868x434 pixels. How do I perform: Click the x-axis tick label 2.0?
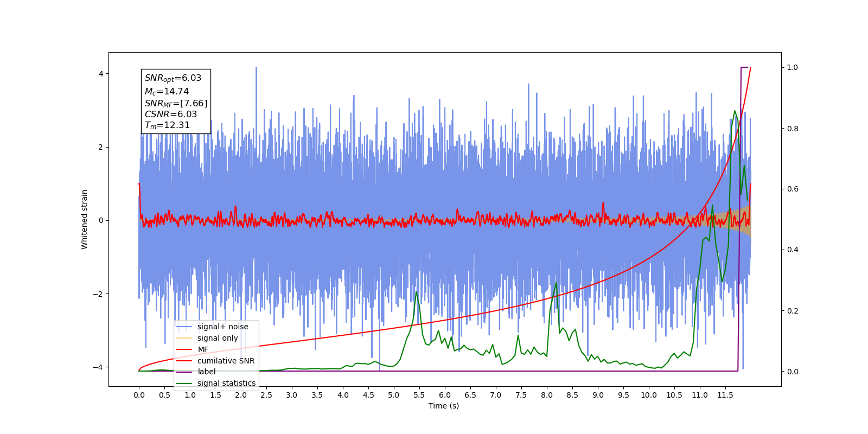241,395
